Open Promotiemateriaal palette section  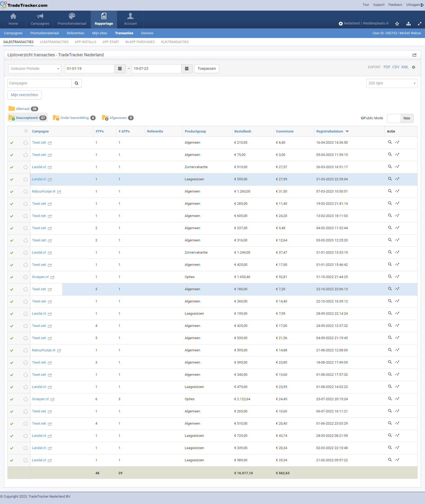tap(72, 19)
